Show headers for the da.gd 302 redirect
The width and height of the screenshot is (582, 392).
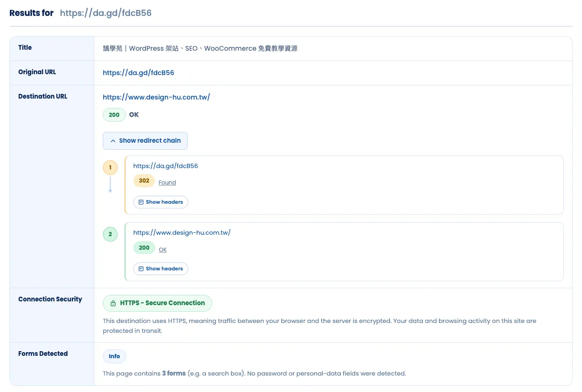(161, 202)
